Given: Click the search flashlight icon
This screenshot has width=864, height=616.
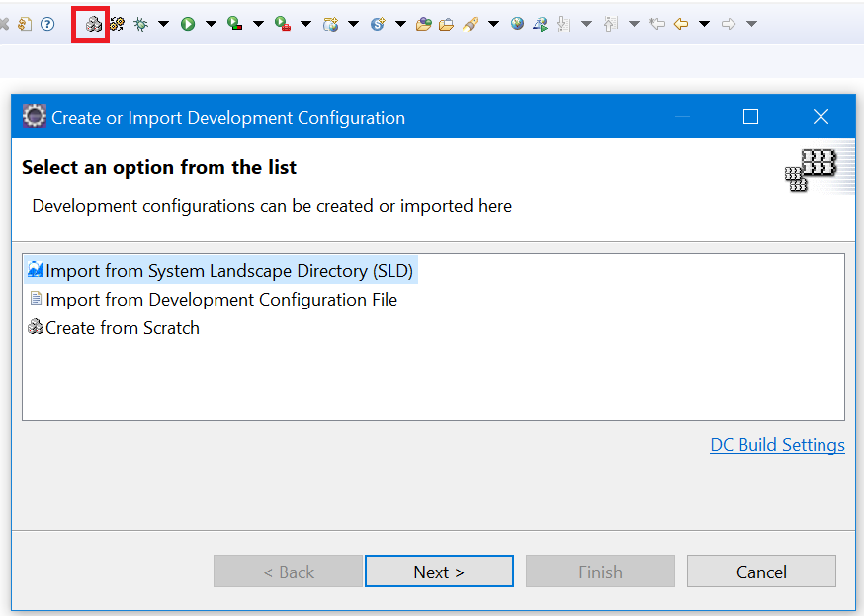Looking at the screenshot, I should tap(471, 24).
